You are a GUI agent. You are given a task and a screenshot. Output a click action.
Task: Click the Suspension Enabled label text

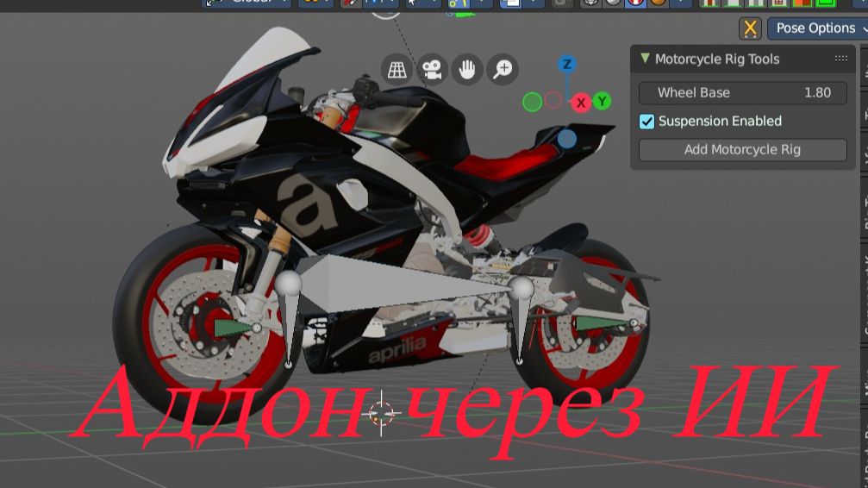point(720,121)
